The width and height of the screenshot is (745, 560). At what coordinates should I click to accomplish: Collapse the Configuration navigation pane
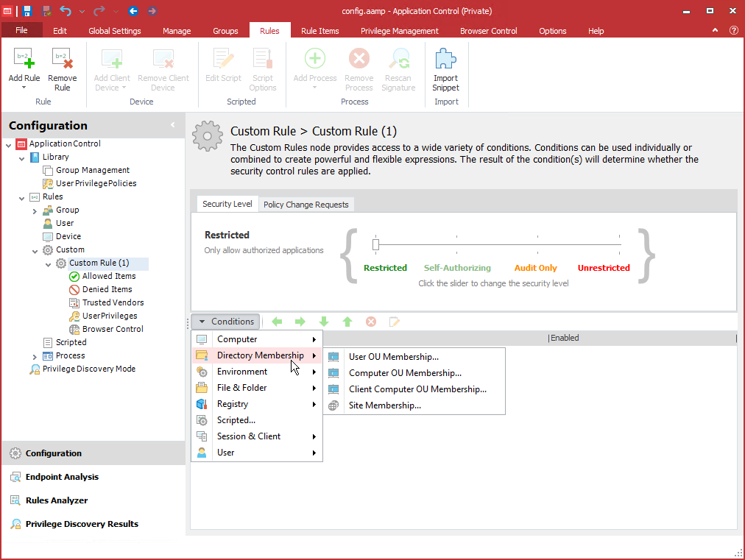pyautogui.click(x=173, y=125)
